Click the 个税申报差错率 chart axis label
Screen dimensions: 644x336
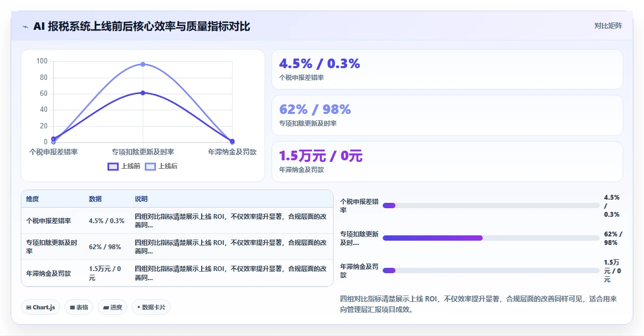coord(53,152)
